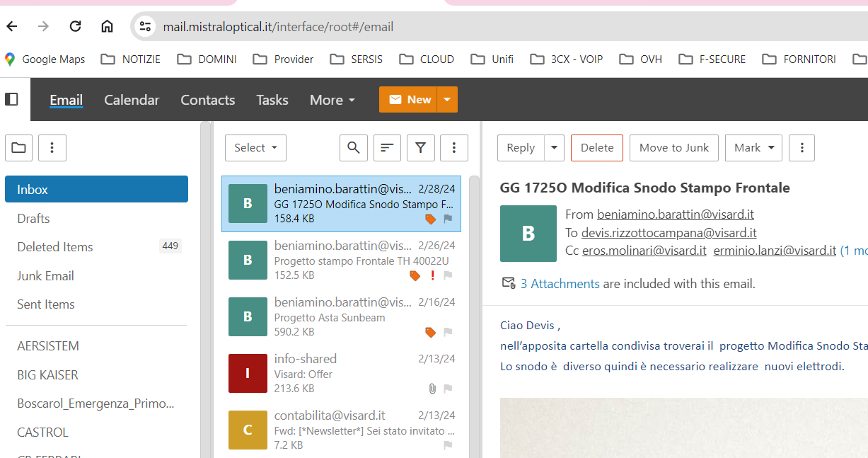This screenshot has height=458, width=868.
Task: Toggle flag on Progetto Asta Sunbeam email
Action: [x=448, y=332]
